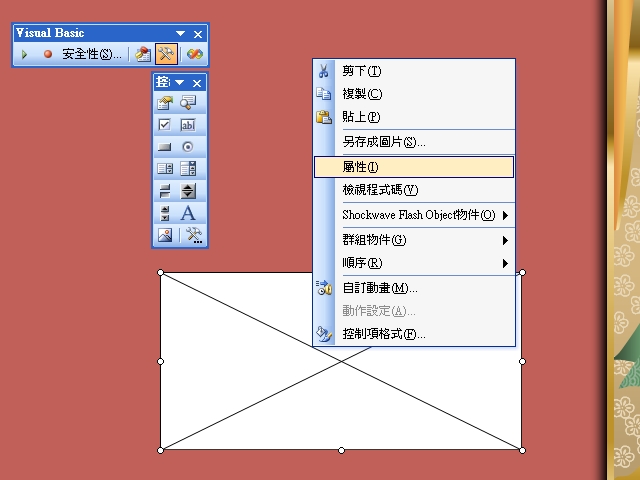Expand the 順序(R) submenu
640x480 pixels.
414,263
